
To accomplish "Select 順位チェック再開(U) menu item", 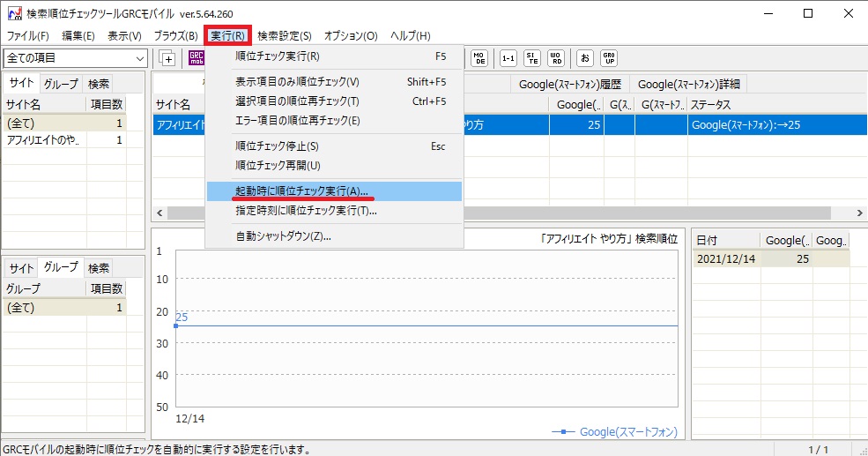I will point(334,165).
